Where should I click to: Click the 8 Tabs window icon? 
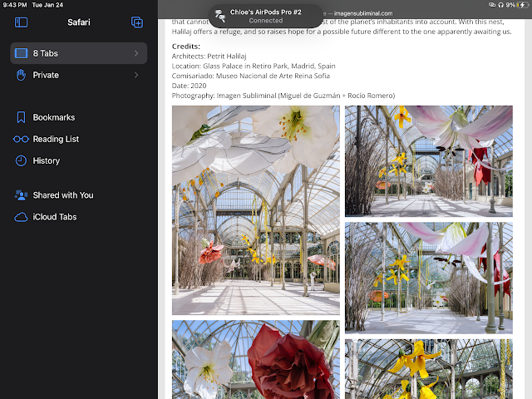pyautogui.click(x=21, y=53)
